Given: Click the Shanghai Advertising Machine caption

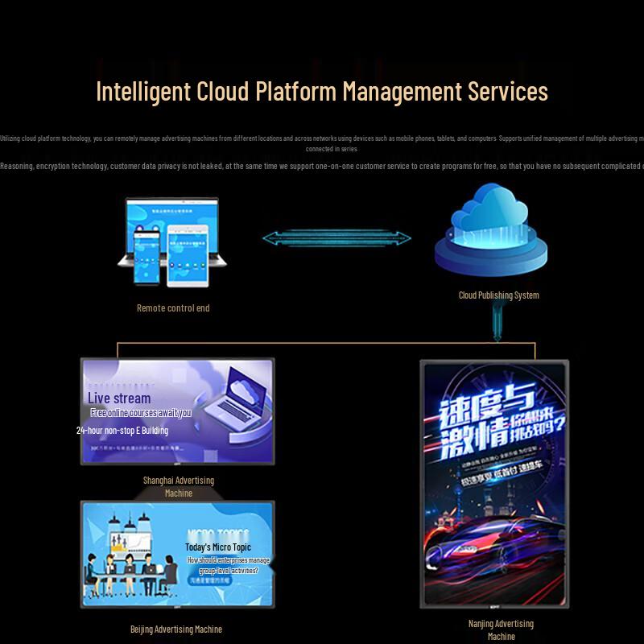Looking at the screenshot, I should [x=179, y=487].
